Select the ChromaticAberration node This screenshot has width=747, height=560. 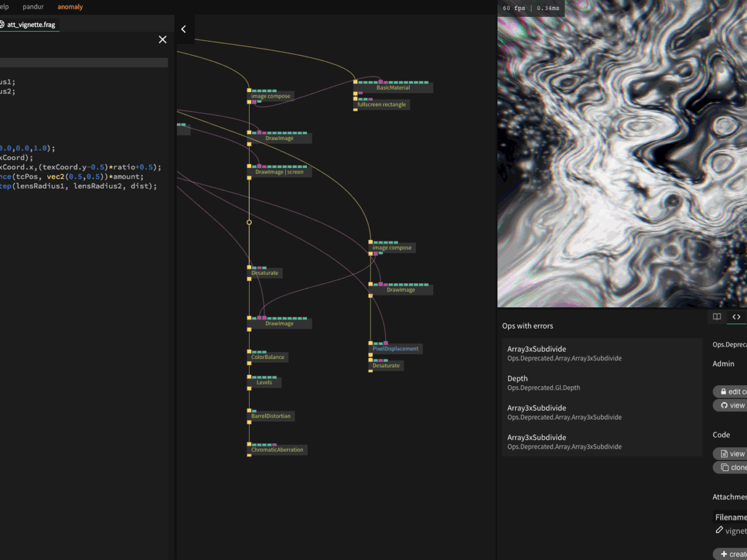pos(277,449)
